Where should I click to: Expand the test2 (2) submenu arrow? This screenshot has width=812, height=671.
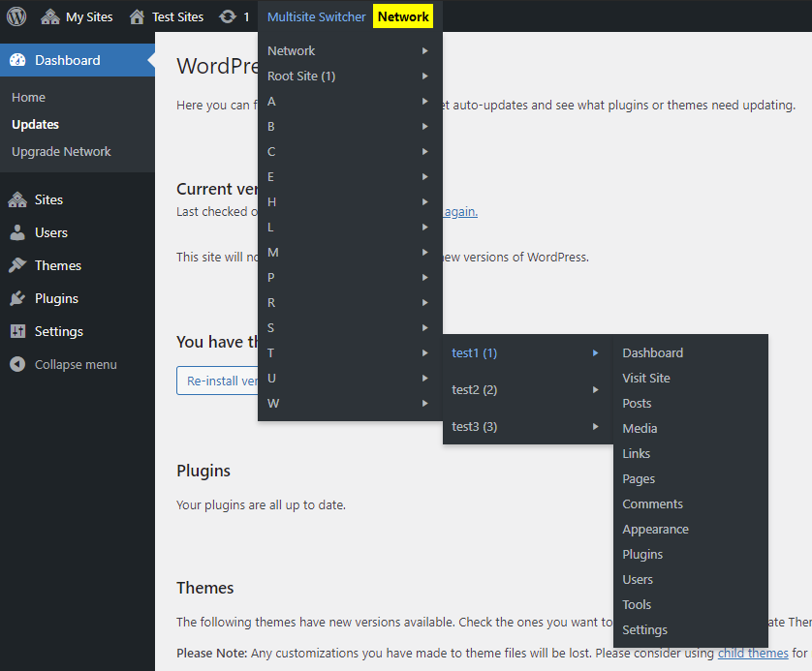[x=596, y=389]
